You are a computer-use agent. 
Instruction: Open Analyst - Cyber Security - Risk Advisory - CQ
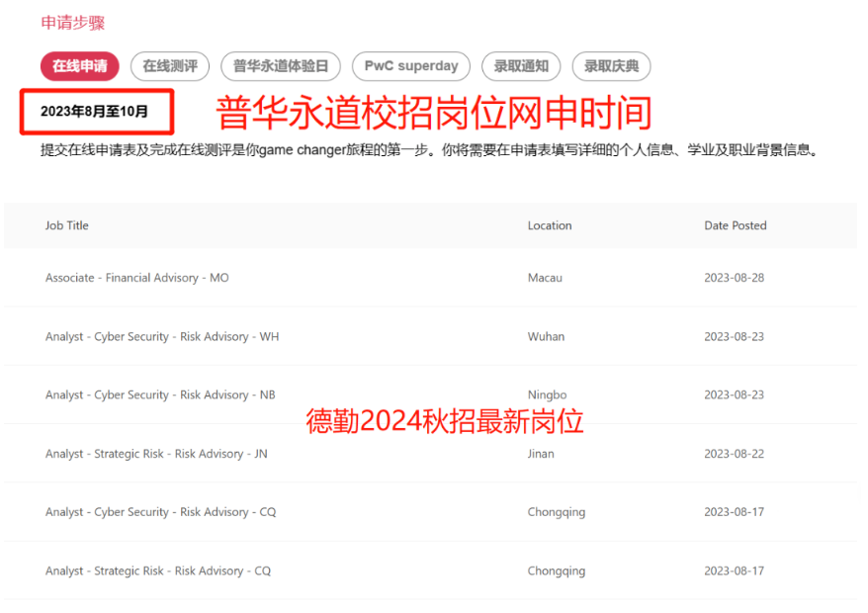[x=160, y=512]
